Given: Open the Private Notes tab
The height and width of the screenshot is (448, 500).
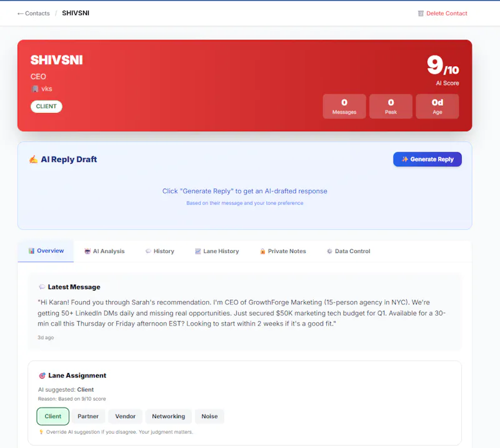Looking at the screenshot, I should [283, 251].
